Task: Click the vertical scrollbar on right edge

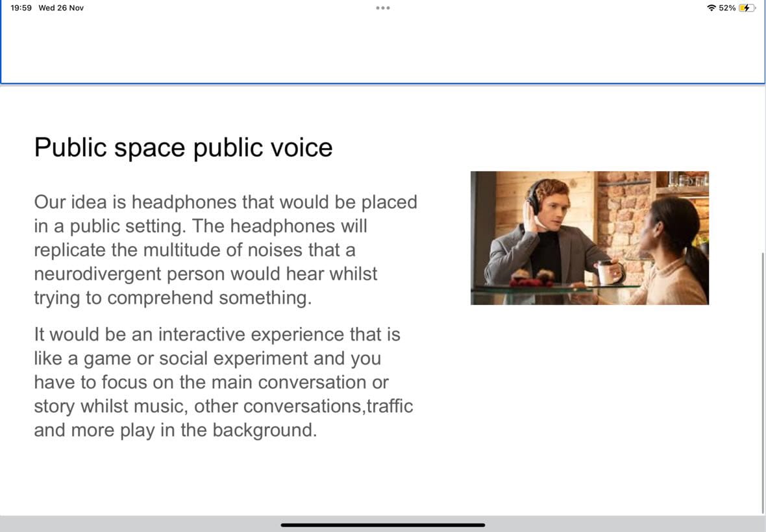Action: click(763, 381)
